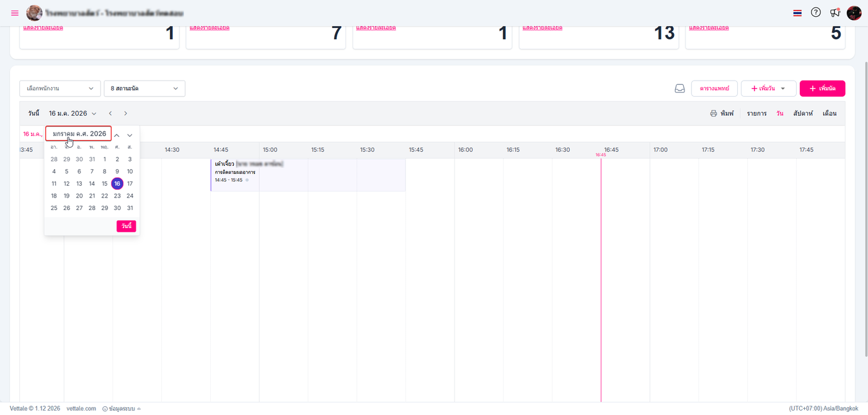This screenshot has height=415, width=868.
Task: Click the 15:30 time column header
Action: coord(367,150)
